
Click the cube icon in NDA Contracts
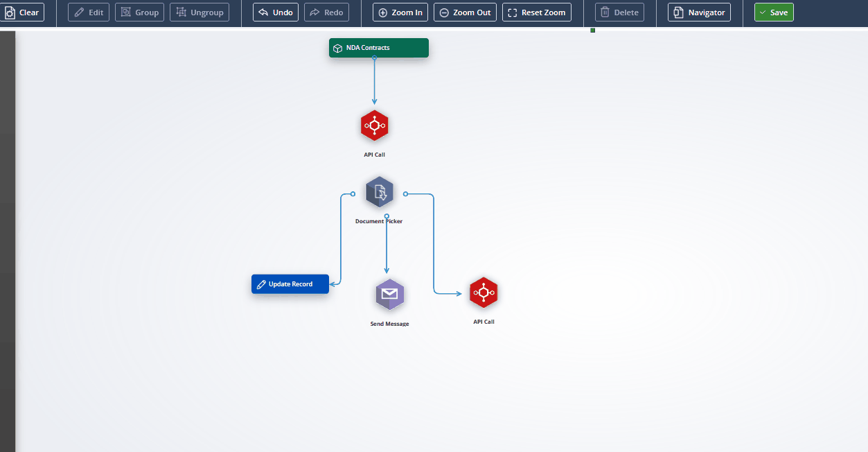337,48
